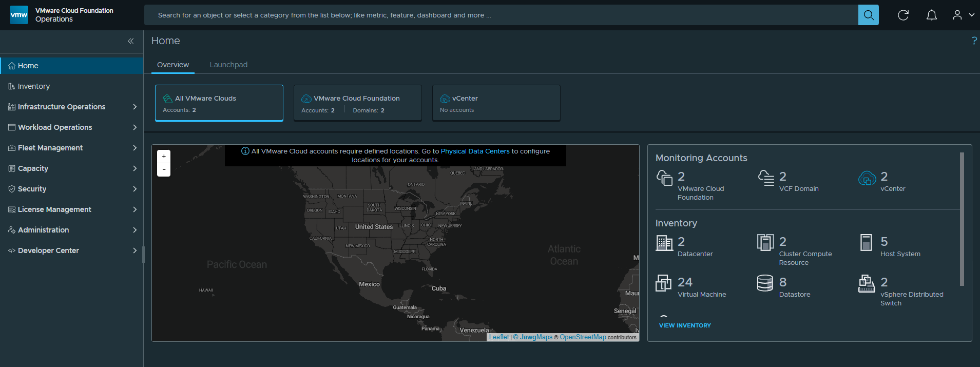The height and width of the screenshot is (367, 980).
Task: Click the Administration icon
Action: [12, 230]
